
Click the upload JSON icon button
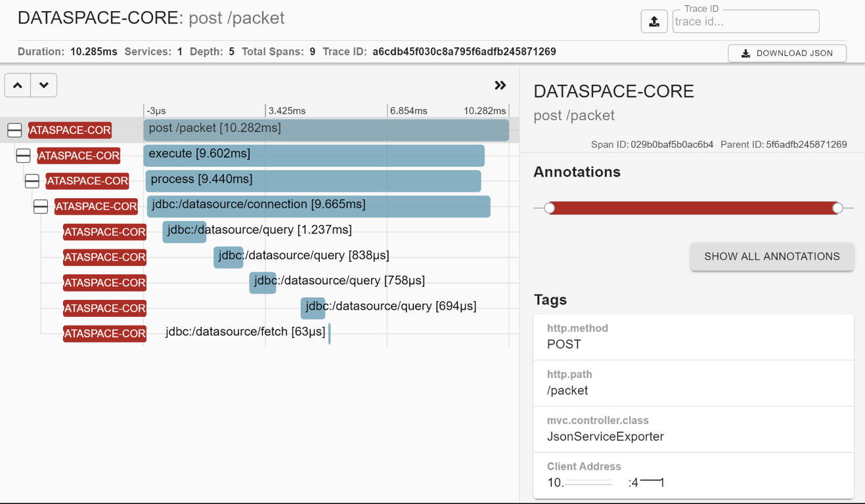pos(654,22)
